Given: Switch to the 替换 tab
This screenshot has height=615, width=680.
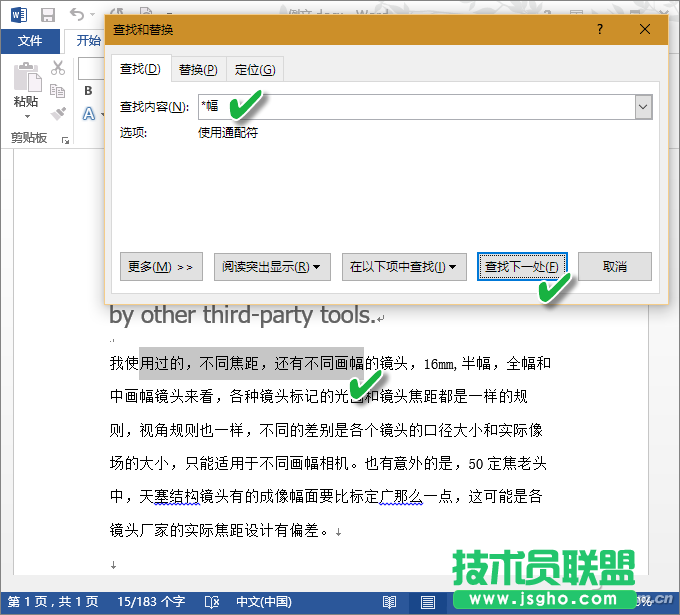Looking at the screenshot, I should [197, 69].
